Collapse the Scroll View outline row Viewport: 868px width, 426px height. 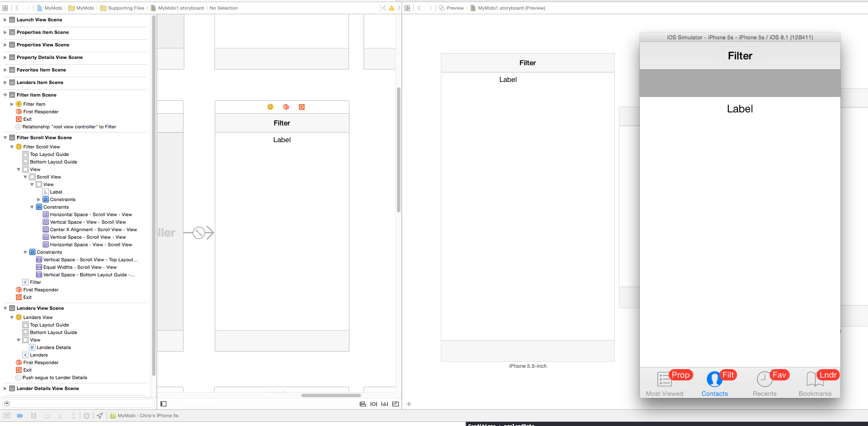tap(25, 177)
